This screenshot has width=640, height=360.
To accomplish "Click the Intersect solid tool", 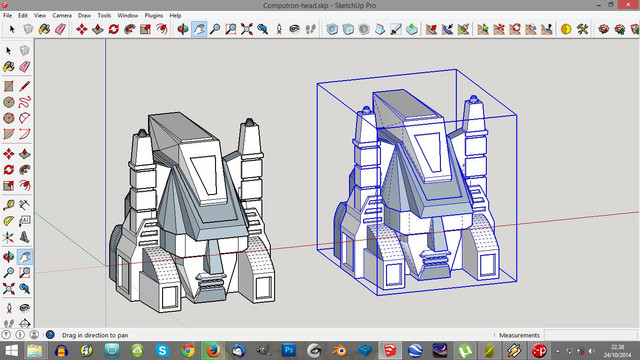I will pyautogui.click(x=348, y=29).
